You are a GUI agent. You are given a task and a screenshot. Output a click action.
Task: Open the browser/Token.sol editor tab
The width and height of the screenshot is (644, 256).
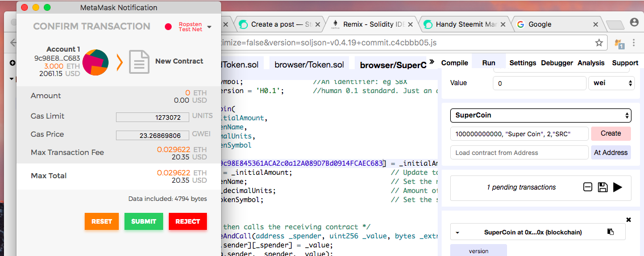point(309,64)
